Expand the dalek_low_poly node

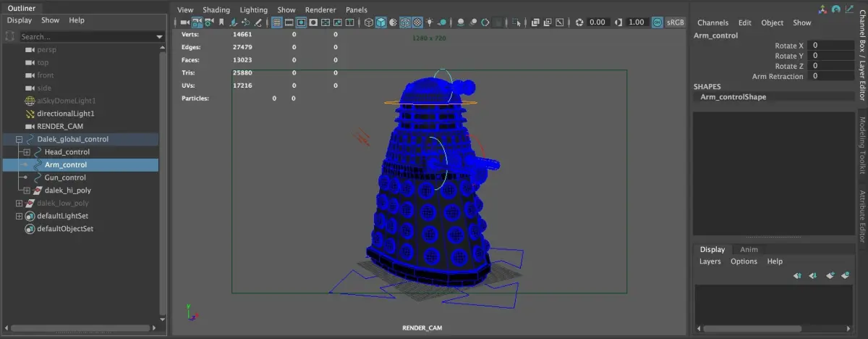19,204
